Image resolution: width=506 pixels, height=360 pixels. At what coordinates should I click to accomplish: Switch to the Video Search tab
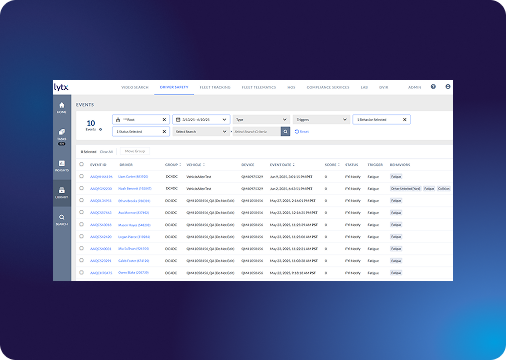[135, 87]
